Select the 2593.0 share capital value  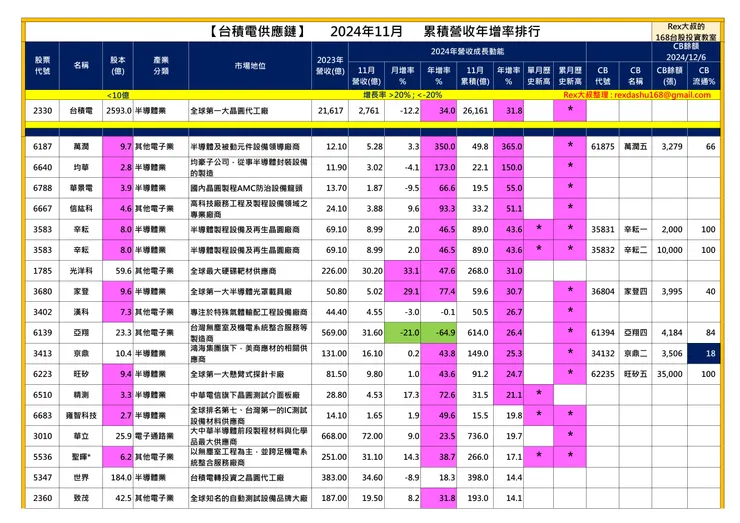point(118,111)
